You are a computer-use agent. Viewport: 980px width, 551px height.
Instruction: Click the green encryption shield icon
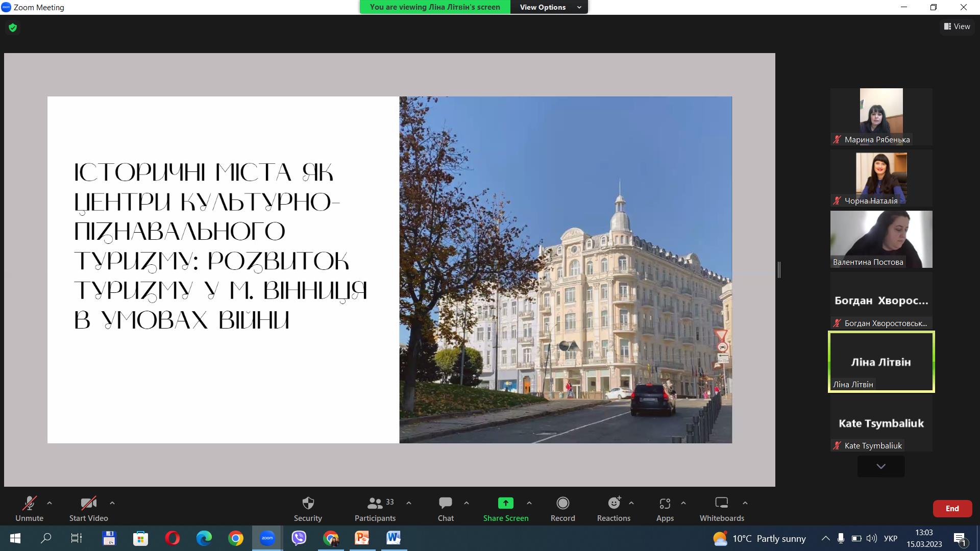(13, 28)
